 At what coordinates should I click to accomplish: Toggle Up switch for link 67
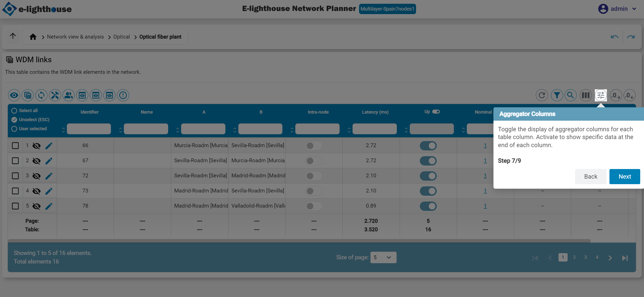point(428,161)
